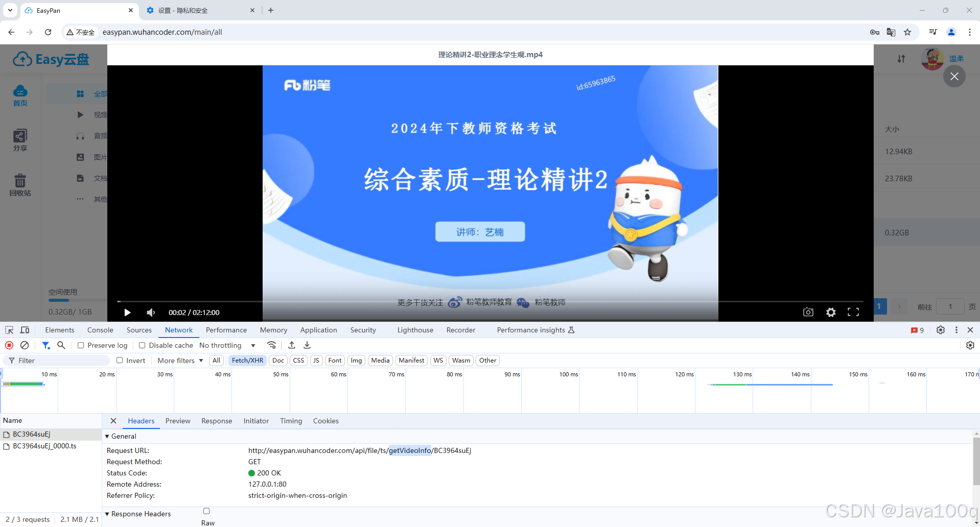This screenshot has height=527, width=980.
Task: Switch to the Elements panel
Action: 60,330
